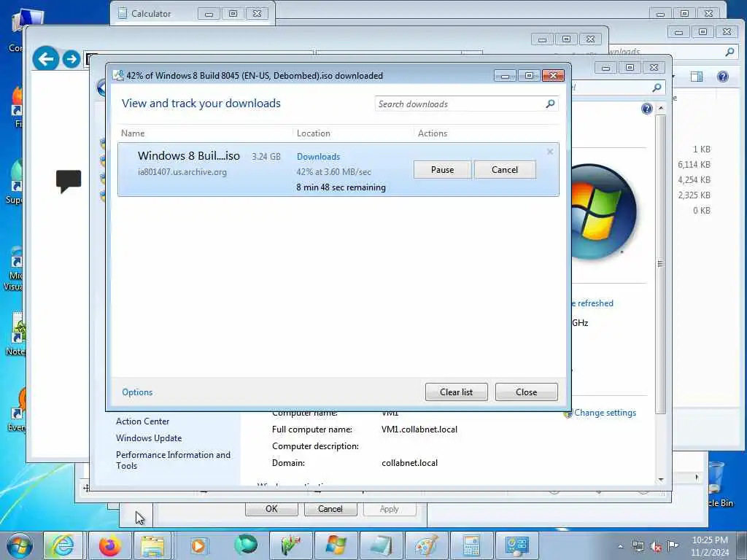Close the View Downloads dialog with Close button
The height and width of the screenshot is (560, 747).
click(x=526, y=392)
